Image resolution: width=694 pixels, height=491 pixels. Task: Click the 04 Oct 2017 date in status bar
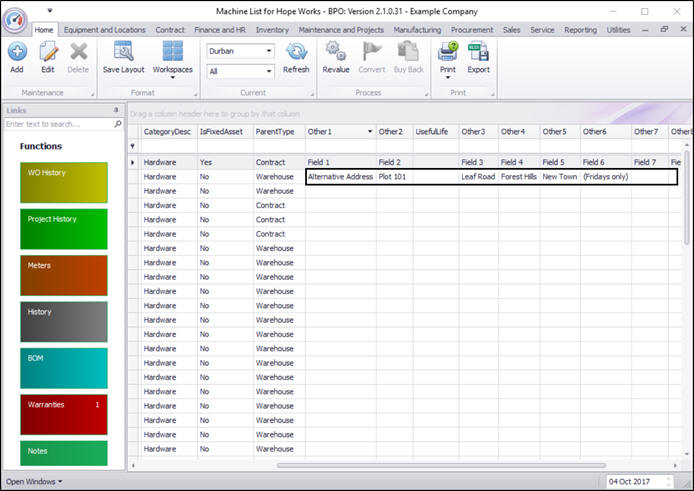(x=629, y=481)
